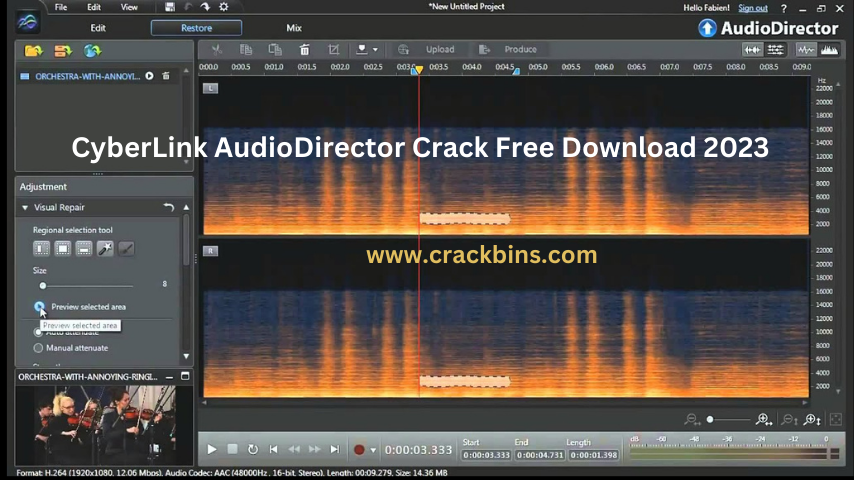The image size is (854, 480).
Task: Click the import media folder batch icon
Action: tap(63, 51)
